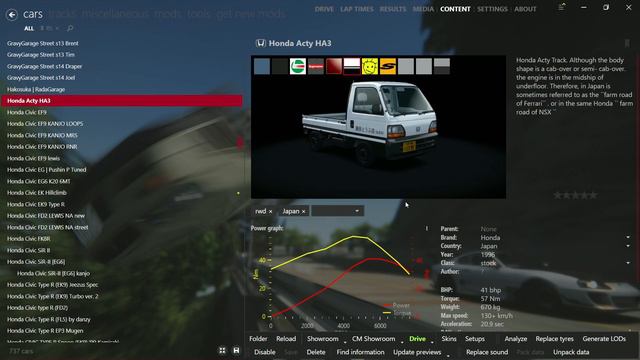640x360 pixels.
Task: Click Find information
Action: pos(360,352)
